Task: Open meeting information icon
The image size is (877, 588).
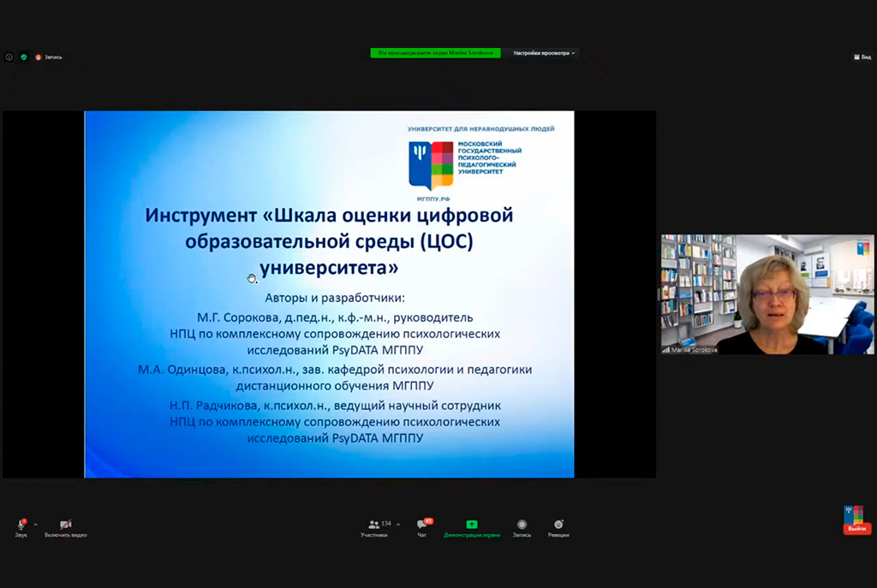Action: tap(9, 57)
